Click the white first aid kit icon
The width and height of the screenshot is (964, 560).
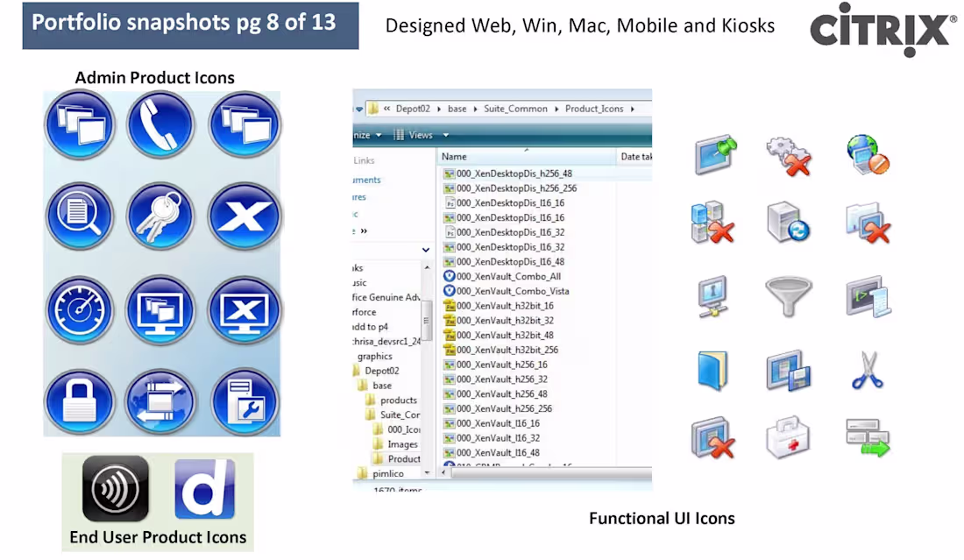point(788,437)
